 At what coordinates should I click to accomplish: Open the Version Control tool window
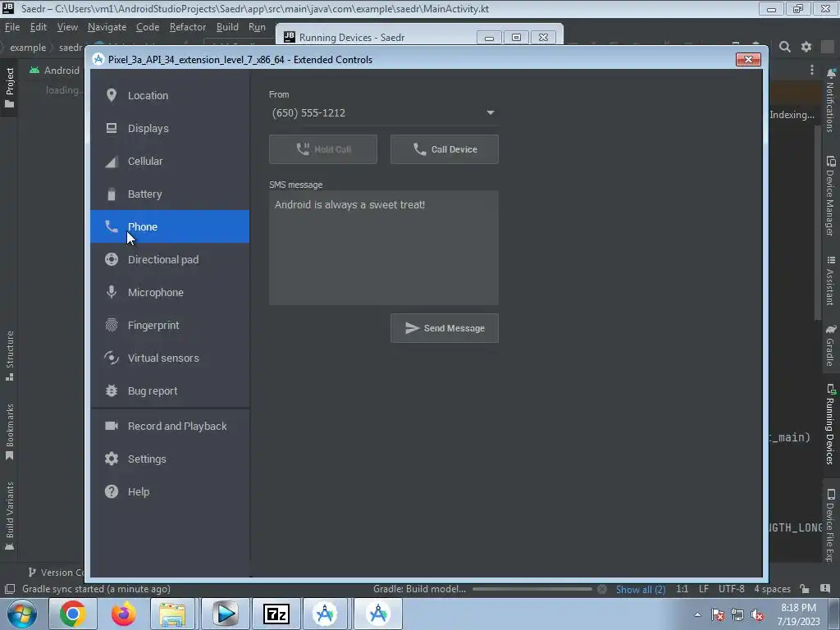click(x=57, y=572)
